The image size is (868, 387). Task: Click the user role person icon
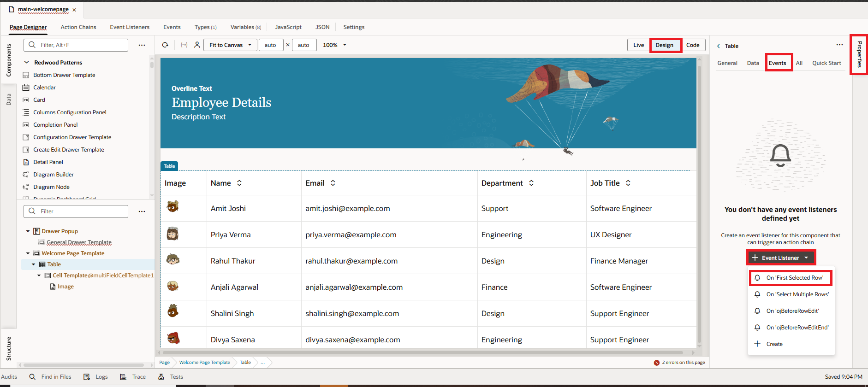197,45
